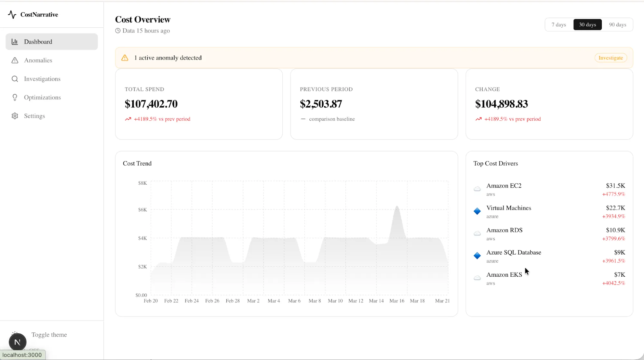Click the Amazon EKS cloud icon
This screenshot has height=360, width=644.
tap(477, 278)
